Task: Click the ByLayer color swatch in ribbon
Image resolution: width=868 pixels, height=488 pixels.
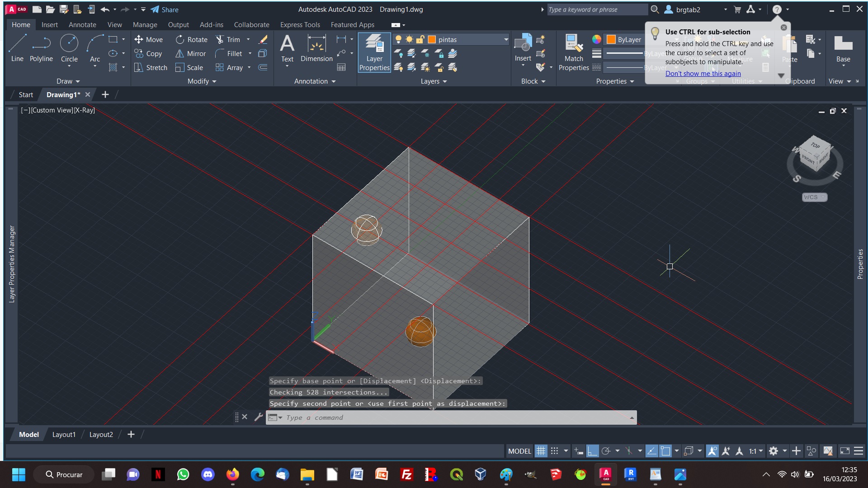Action: click(x=612, y=39)
